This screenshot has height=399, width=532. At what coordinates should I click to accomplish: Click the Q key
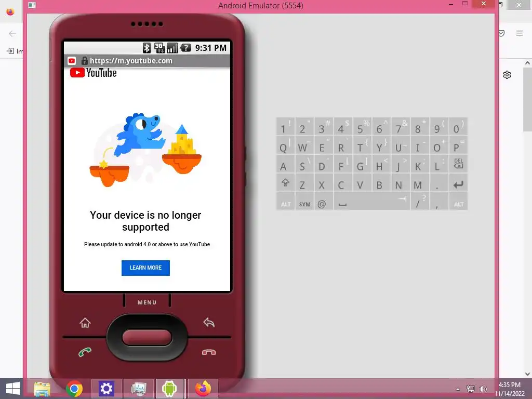tap(285, 145)
